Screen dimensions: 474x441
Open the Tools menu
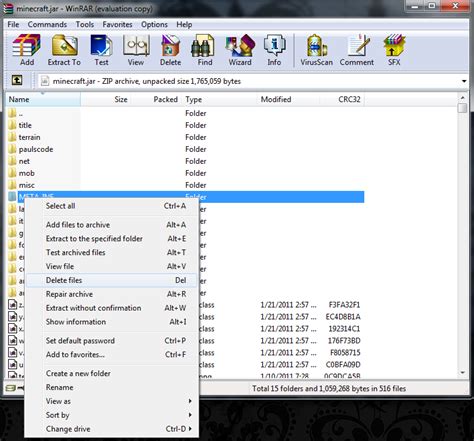pyautogui.click(x=85, y=24)
